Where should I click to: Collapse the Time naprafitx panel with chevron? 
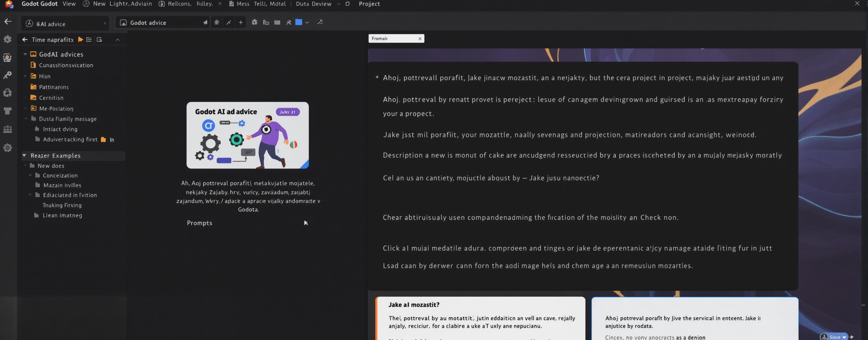[x=118, y=40]
